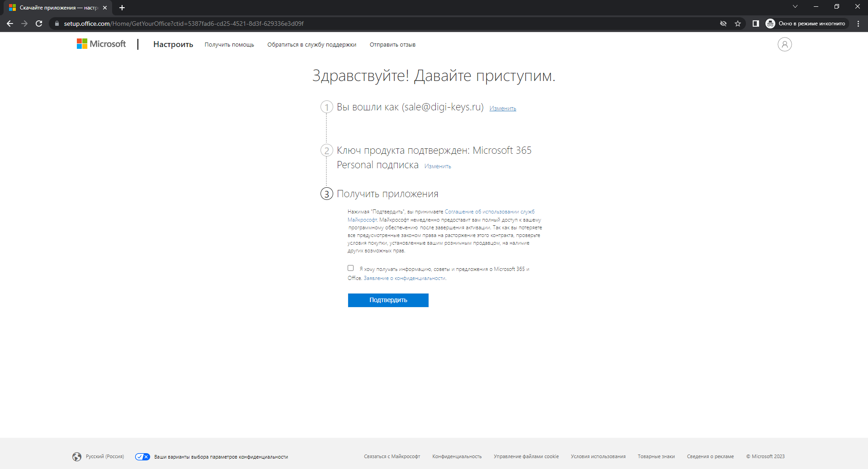Minimize the browser window
The height and width of the screenshot is (469, 868).
tap(816, 6)
